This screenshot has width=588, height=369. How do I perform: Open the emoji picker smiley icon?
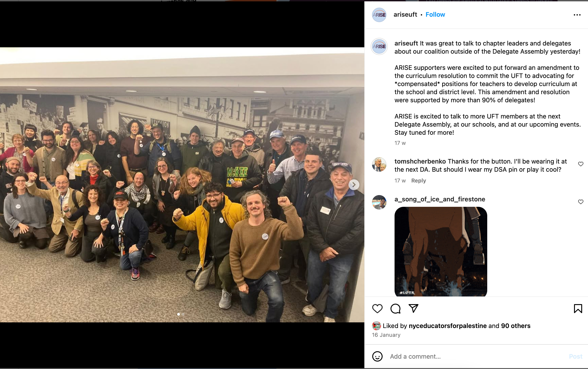[377, 356]
